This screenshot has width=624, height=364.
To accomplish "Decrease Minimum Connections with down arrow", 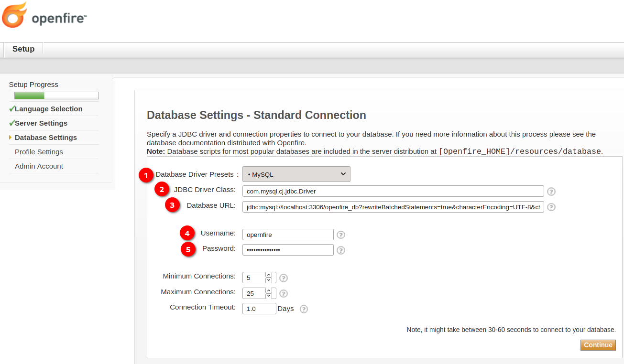I will click(x=269, y=280).
